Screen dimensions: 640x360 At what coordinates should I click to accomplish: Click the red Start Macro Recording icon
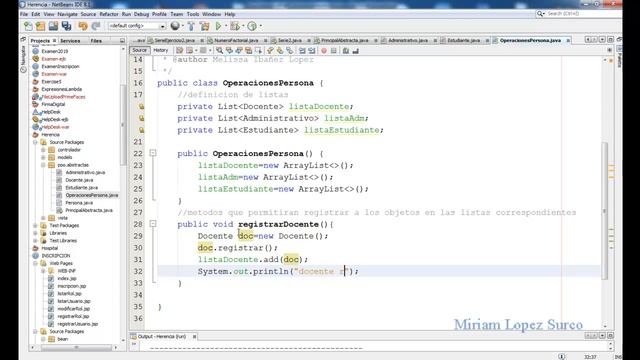(x=324, y=51)
